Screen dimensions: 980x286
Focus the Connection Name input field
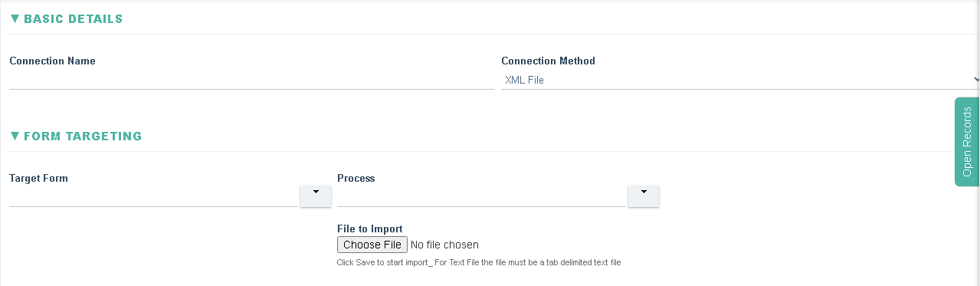point(252,80)
